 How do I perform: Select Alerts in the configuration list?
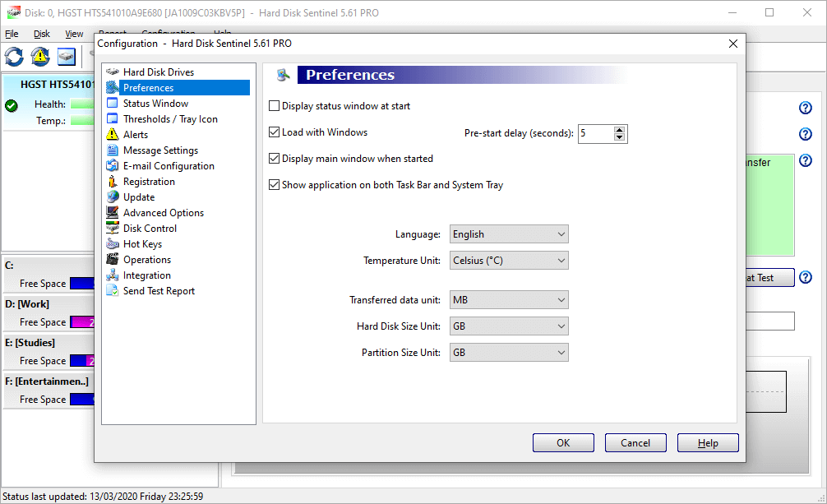(x=136, y=135)
